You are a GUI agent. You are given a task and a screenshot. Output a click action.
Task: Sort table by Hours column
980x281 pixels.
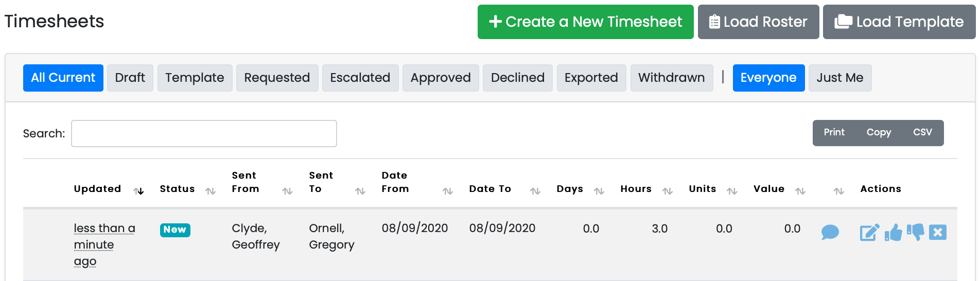click(636, 189)
